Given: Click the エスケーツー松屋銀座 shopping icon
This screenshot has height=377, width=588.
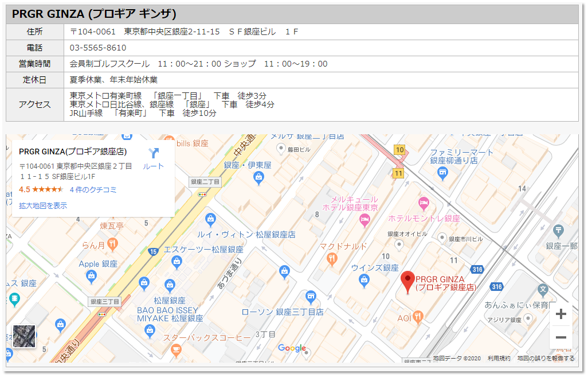Looking at the screenshot, I should 177,262.
